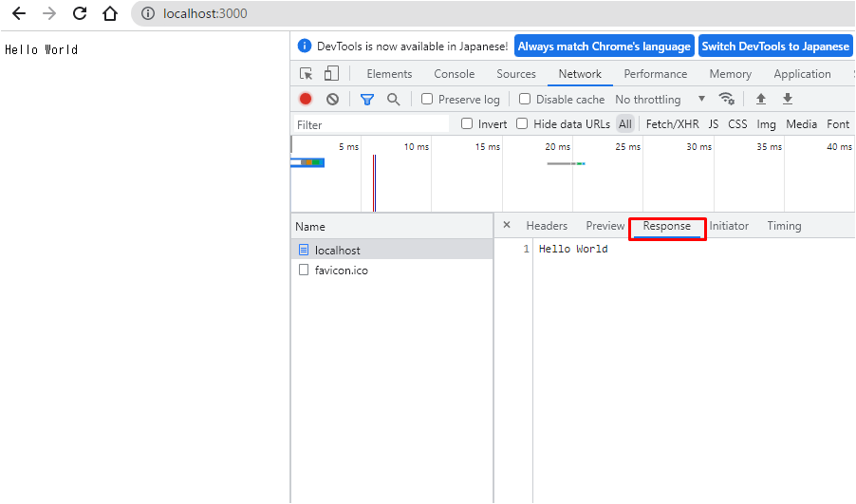Screen dimensions: 856x504
Task: Open the Sources panel tab
Action: pyautogui.click(x=516, y=74)
